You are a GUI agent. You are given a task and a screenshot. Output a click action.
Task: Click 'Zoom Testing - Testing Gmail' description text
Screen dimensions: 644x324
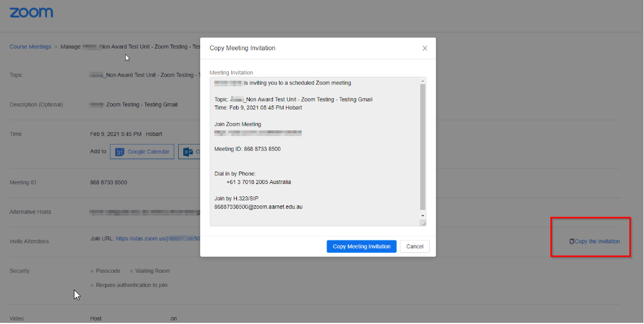(x=142, y=104)
